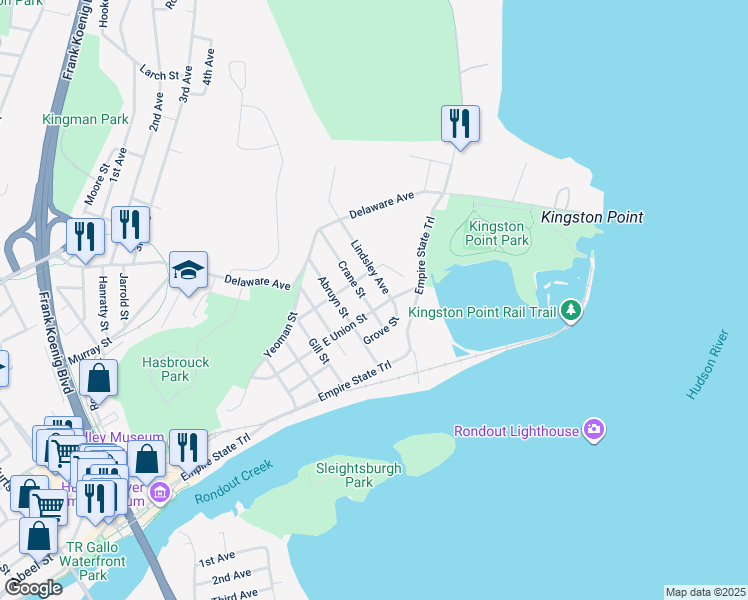Click the Kingston Point Park label
Screen dimensions: 748x600
click(497, 233)
